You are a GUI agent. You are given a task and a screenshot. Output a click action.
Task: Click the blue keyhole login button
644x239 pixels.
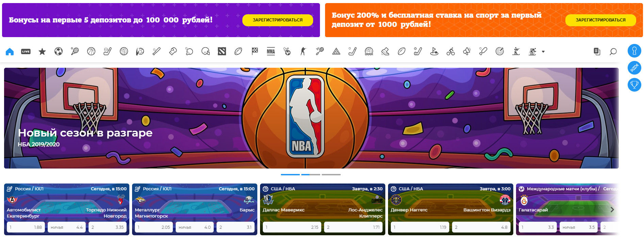(634, 51)
